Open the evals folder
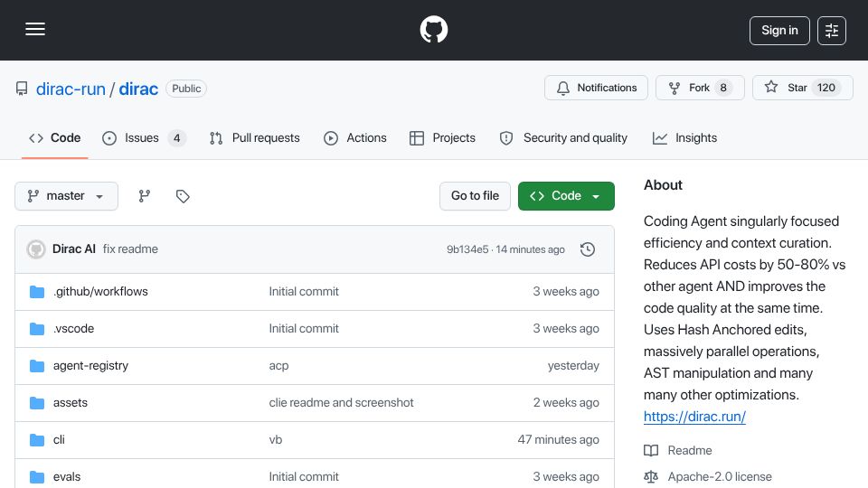Image resolution: width=868 pixels, height=488 pixels. point(67,477)
